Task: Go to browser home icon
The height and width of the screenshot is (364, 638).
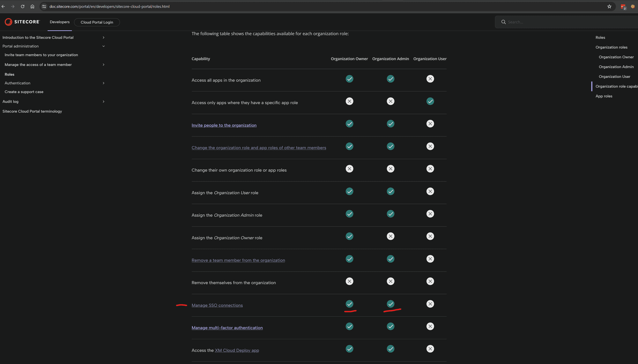Action: [x=32, y=6]
